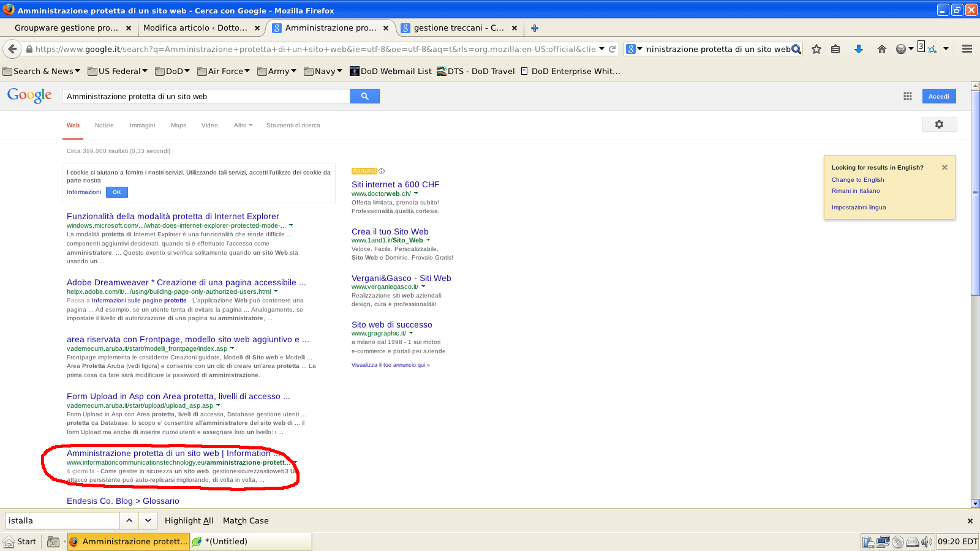Click the page vertical scrollbar thumb

[x=975, y=193]
